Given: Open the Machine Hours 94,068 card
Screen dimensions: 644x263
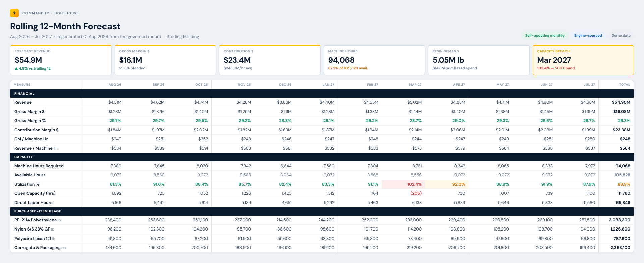Looking at the screenshot, I should tap(374, 60).
